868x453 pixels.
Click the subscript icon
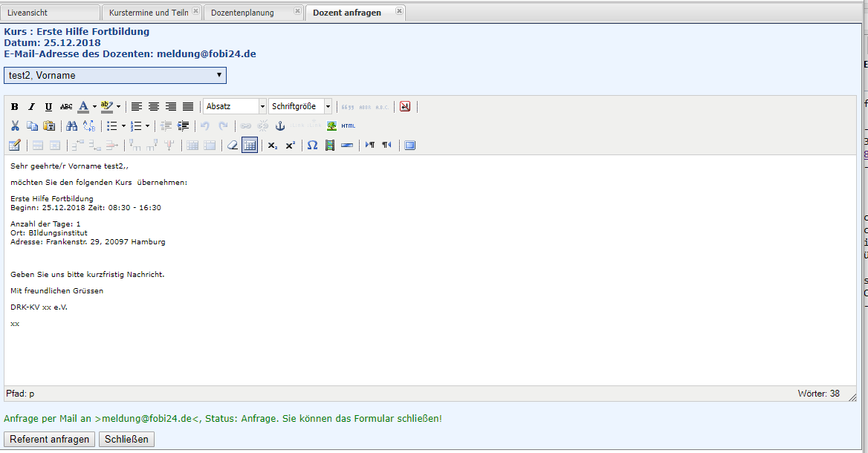(273, 146)
